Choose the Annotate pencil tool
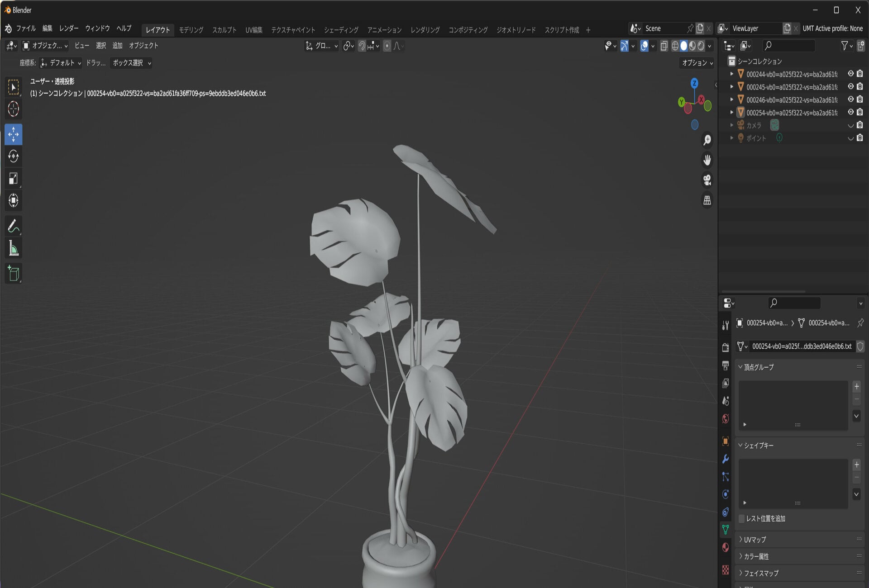The height and width of the screenshot is (588, 869). pos(13,226)
